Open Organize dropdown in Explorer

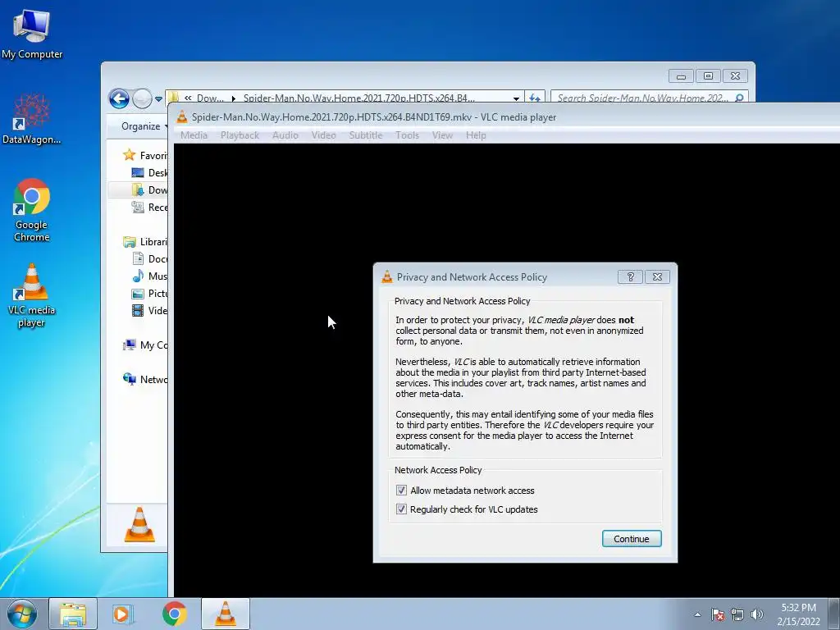pos(144,126)
